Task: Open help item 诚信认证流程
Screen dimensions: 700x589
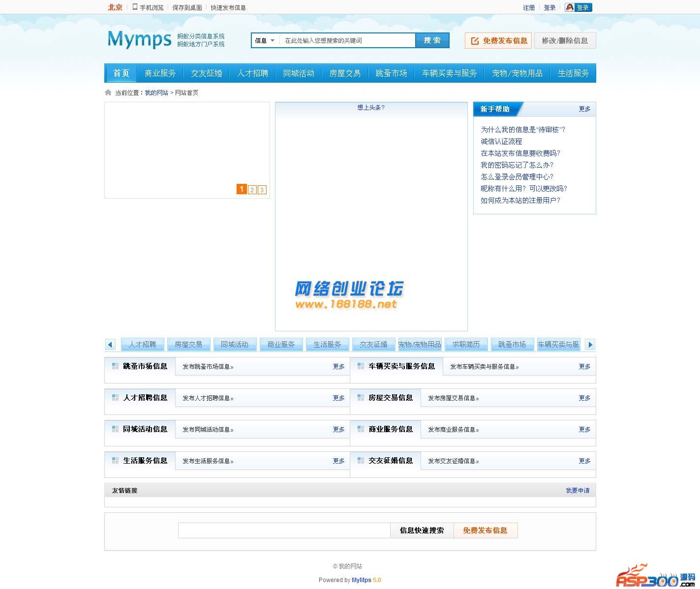Action: 501,141
